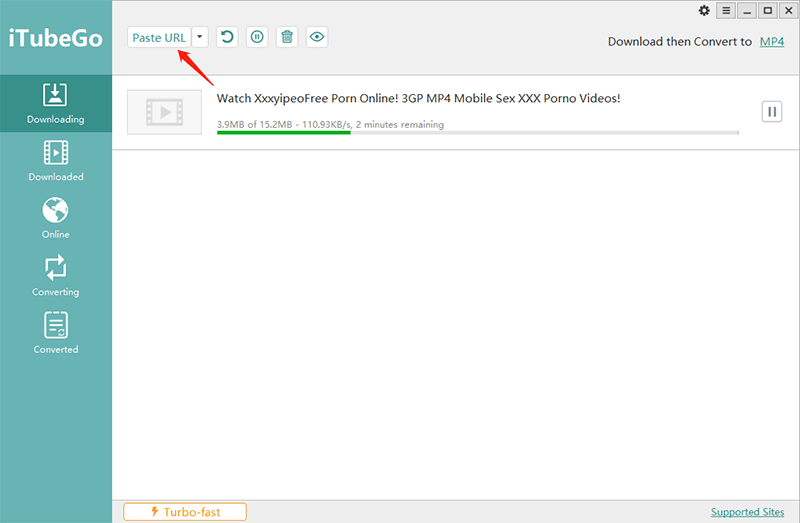Enable Turbo-fast mode button
Screen dimensions: 800x523
(185, 512)
